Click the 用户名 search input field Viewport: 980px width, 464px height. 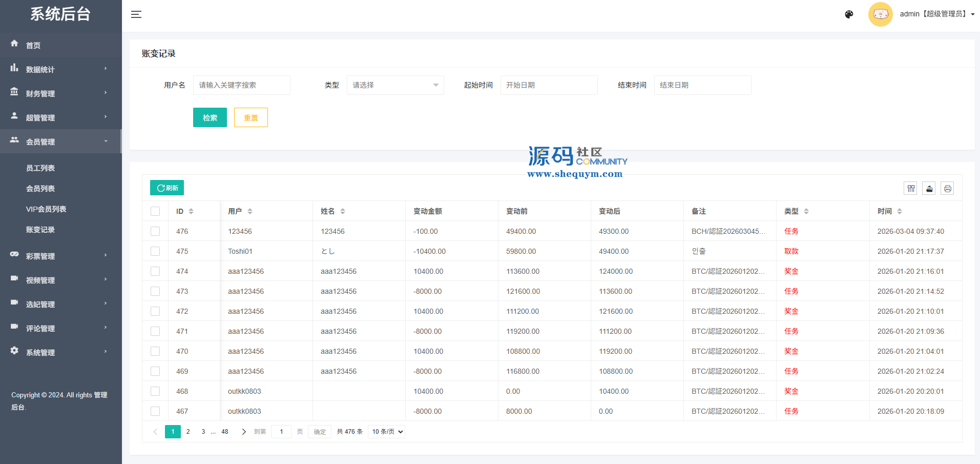coord(241,85)
